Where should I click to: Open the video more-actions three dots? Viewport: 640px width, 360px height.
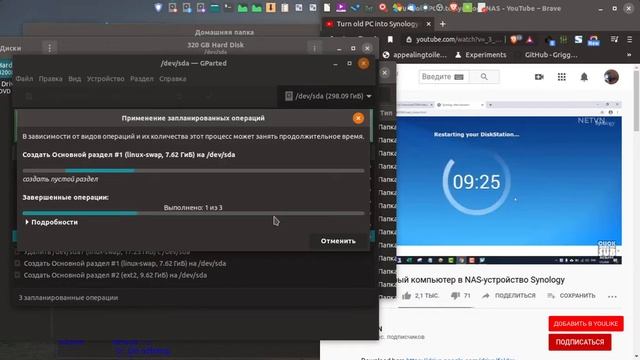tap(612, 296)
